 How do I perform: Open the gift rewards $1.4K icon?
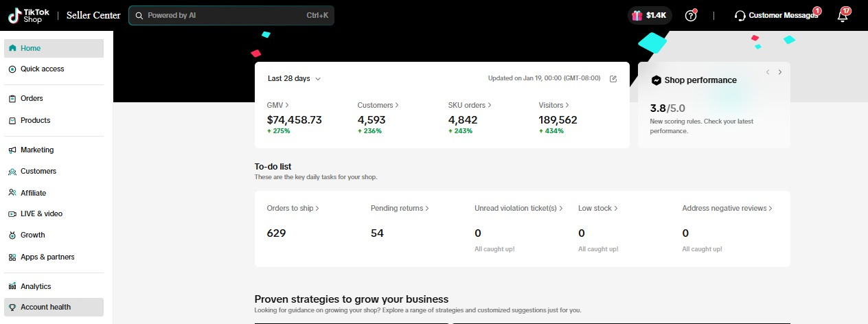click(x=649, y=15)
